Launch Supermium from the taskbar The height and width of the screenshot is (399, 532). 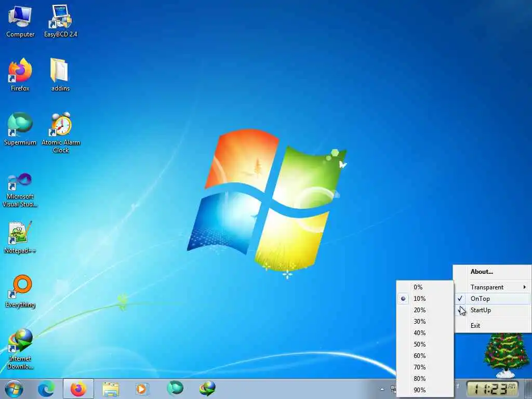point(175,388)
